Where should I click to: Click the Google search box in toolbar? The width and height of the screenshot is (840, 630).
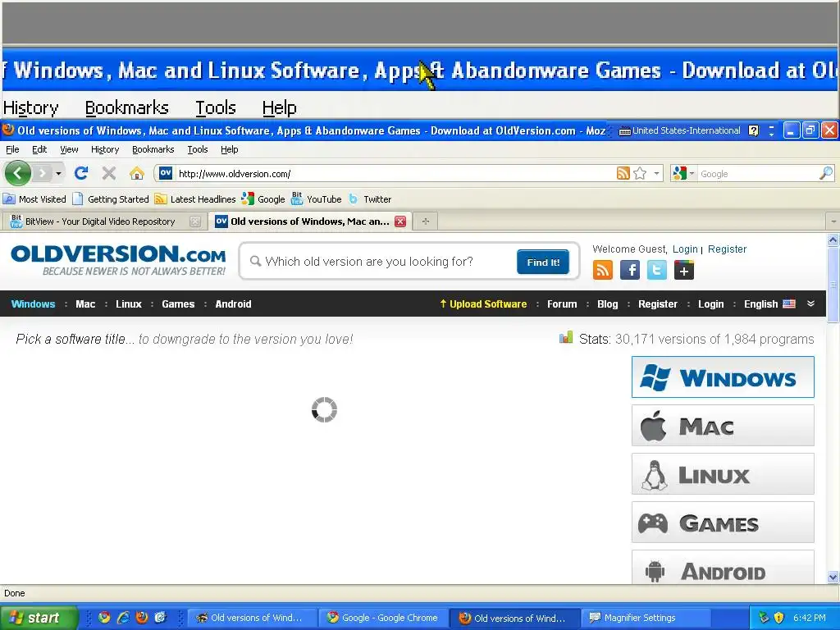pyautogui.click(x=758, y=174)
